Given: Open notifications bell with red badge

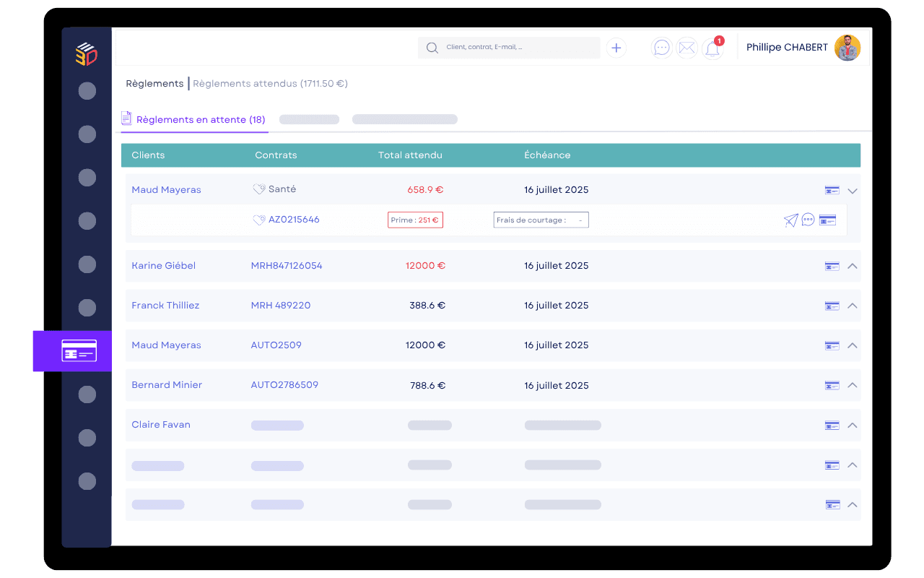Looking at the screenshot, I should (x=712, y=49).
